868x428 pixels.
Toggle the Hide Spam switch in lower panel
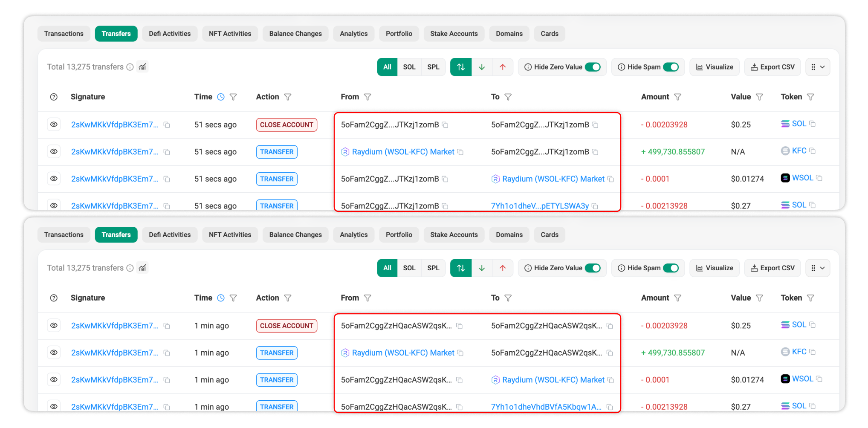point(671,268)
